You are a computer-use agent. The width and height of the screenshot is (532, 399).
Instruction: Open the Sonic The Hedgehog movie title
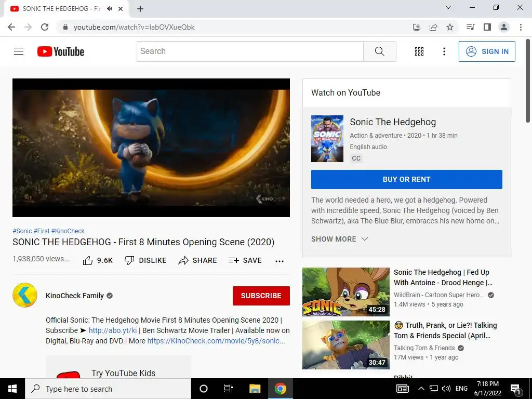[393, 122]
